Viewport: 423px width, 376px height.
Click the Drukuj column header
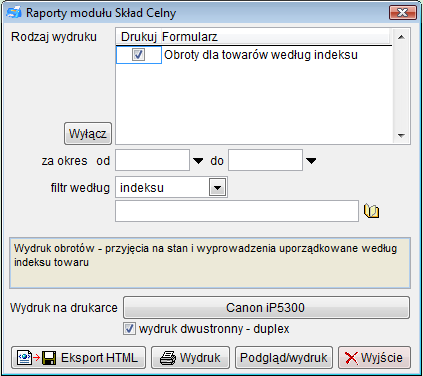[x=138, y=37]
